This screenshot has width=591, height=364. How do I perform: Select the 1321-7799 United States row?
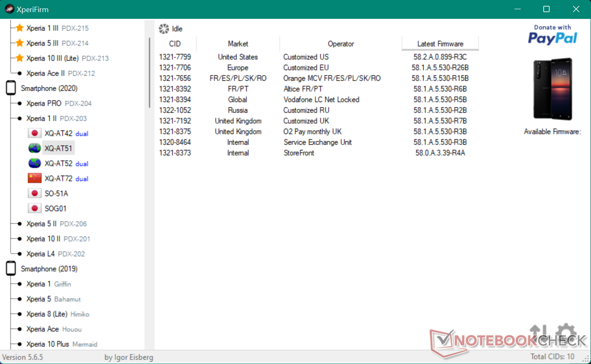pos(317,57)
